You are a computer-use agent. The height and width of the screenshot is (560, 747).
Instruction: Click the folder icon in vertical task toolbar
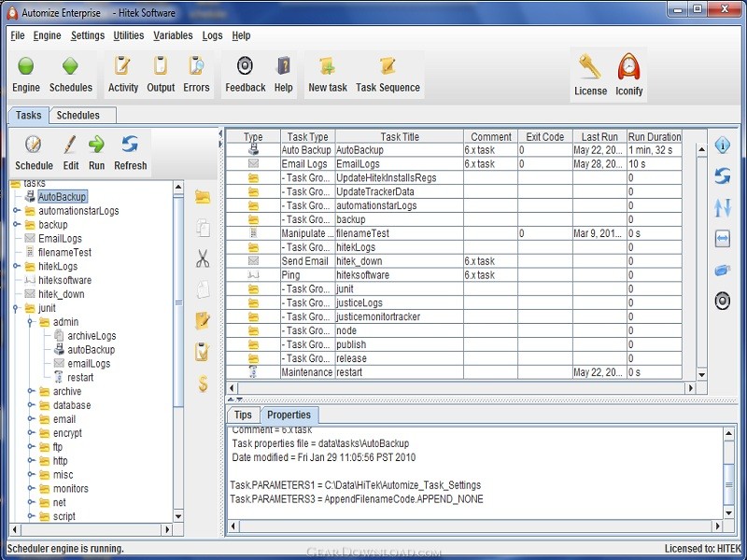pyautogui.click(x=203, y=197)
